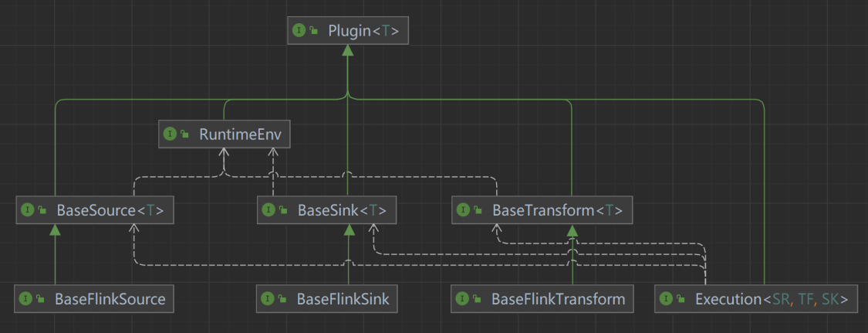Select the RuntimeEnv interface node
This screenshot has height=333, width=868.
tap(225, 134)
